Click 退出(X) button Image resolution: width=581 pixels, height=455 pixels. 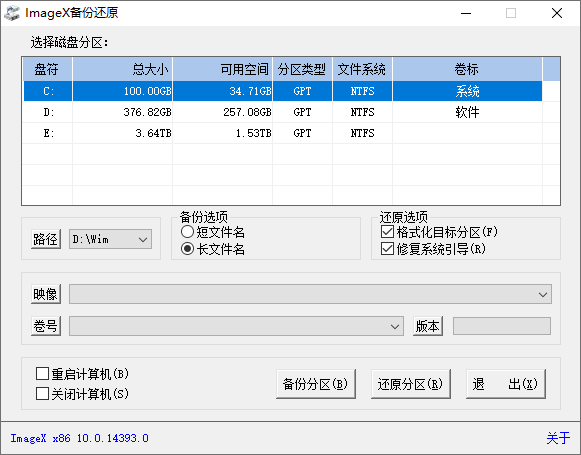(506, 384)
